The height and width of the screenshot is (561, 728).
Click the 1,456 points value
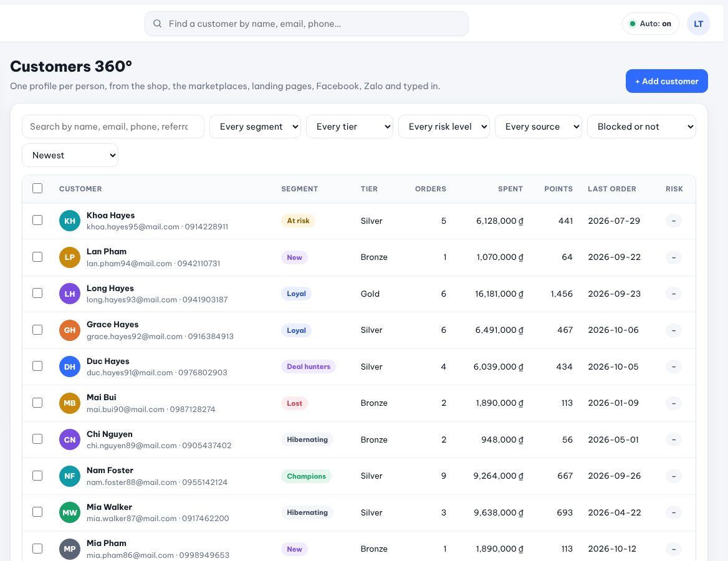pyautogui.click(x=562, y=294)
